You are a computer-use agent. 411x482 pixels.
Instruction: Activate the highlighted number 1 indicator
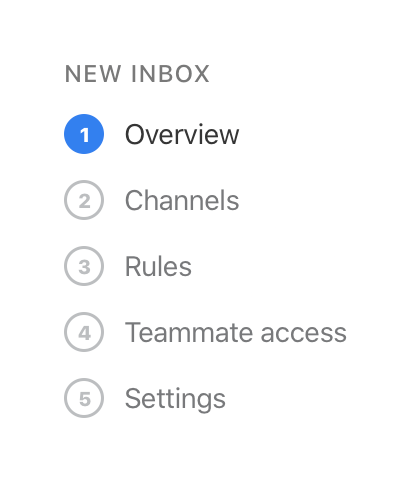tap(84, 134)
